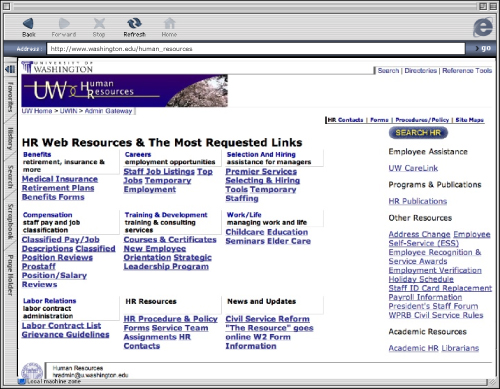
Task: Click the University of Washington logo
Action: click(57, 67)
